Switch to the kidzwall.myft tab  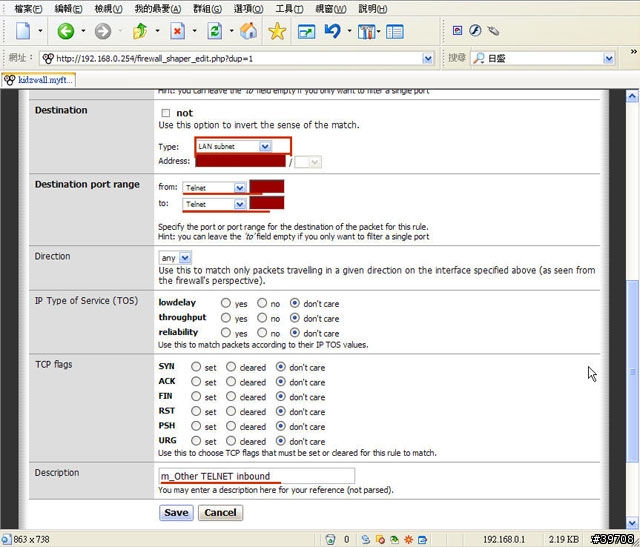click(38, 80)
